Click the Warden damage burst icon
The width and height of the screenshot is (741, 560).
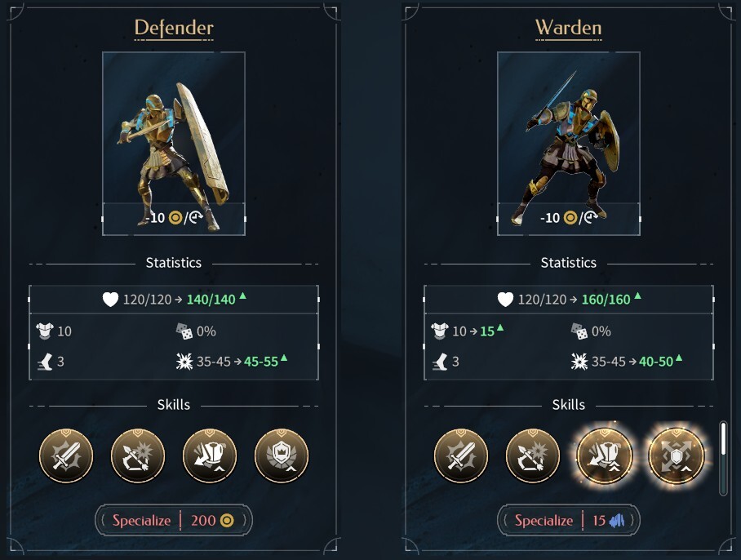tap(579, 362)
